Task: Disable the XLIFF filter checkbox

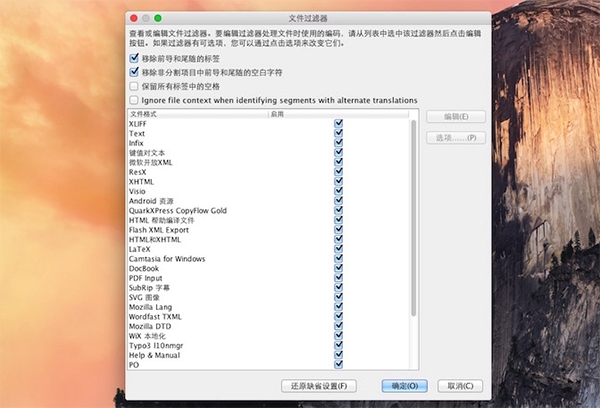Action: pyautogui.click(x=339, y=123)
